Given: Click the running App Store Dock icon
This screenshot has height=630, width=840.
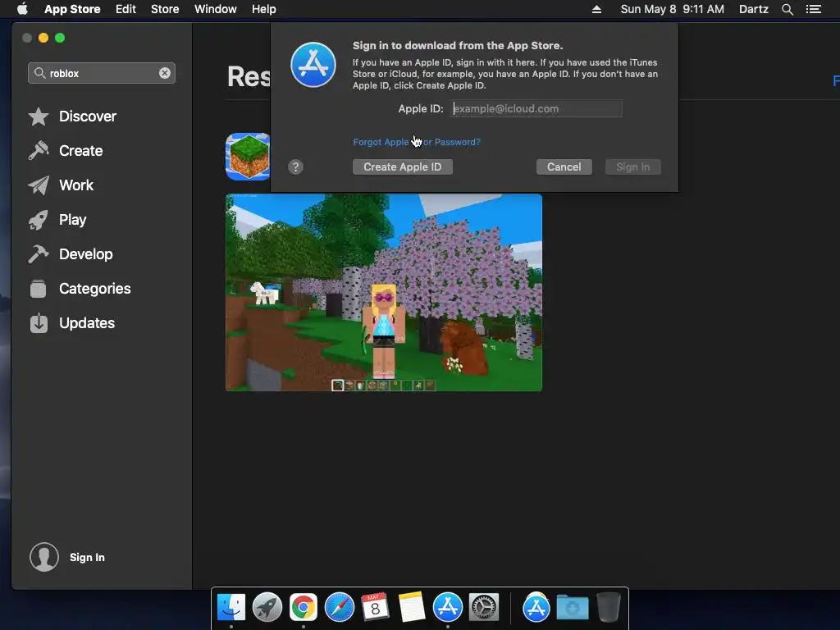Looking at the screenshot, I should (x=448, y=608).
